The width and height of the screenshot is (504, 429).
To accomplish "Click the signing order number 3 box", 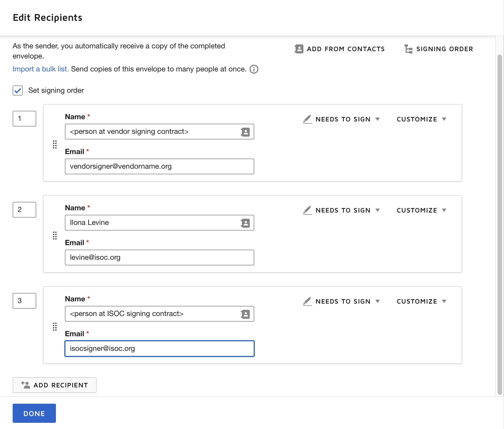I will (x=24, y=301).
